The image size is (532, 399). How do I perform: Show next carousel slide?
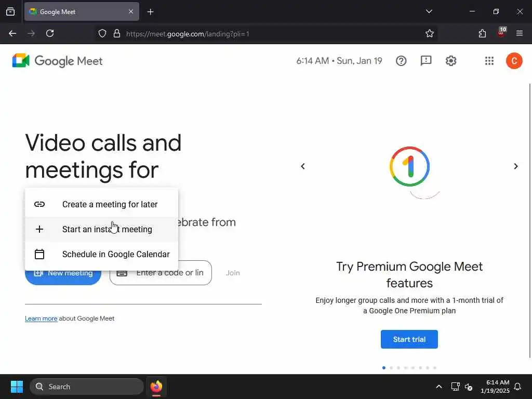tap(516, 166)
